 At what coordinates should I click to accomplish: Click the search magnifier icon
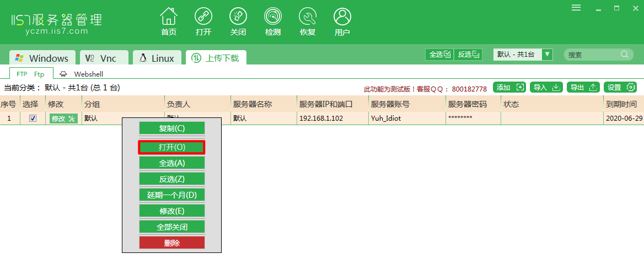click(625, 55)
